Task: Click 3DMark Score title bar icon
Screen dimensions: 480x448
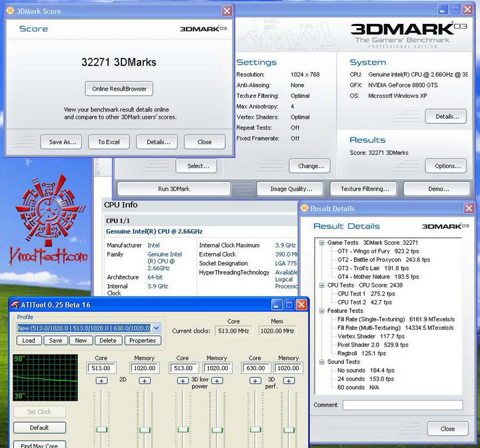Action: [10, 11]
